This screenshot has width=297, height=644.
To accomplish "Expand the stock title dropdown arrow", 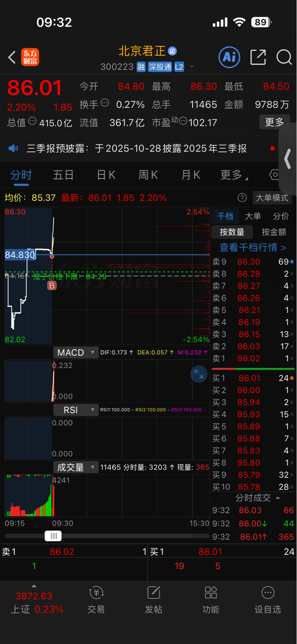I will (x=192, y=67).
